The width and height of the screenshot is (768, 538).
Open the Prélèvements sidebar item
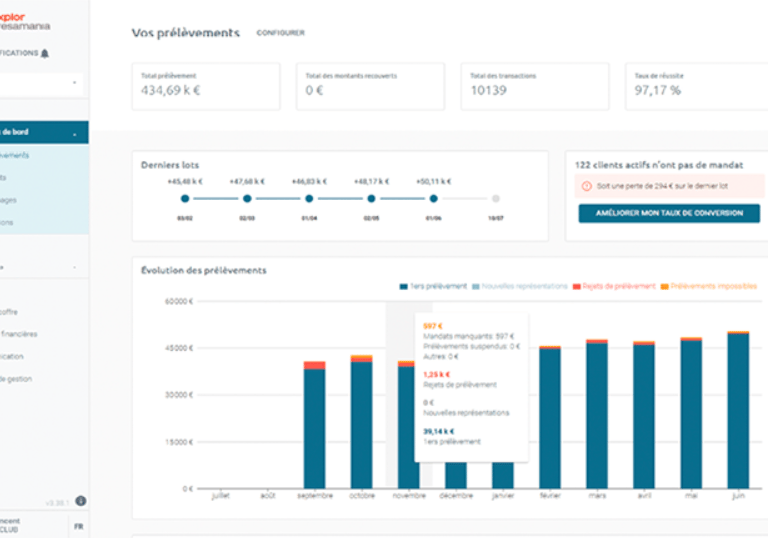15,155
